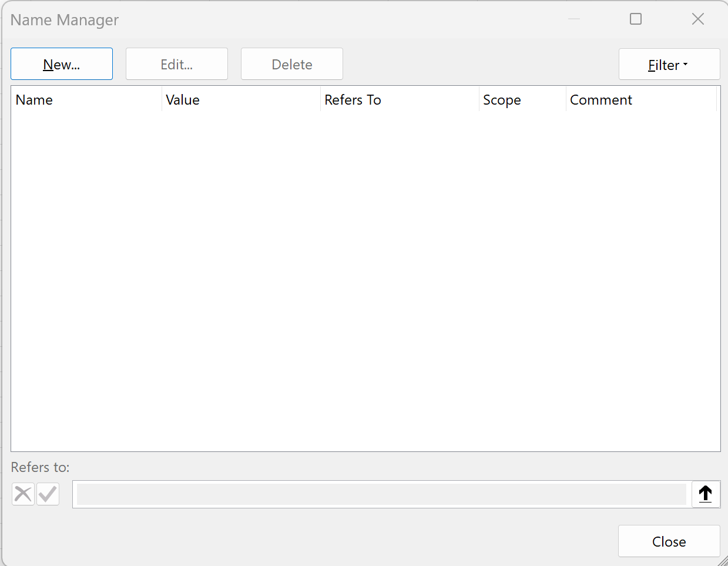Minimize the Name Manager window
The width and height of the screenshot is (728, 566).
coord(574,19)
